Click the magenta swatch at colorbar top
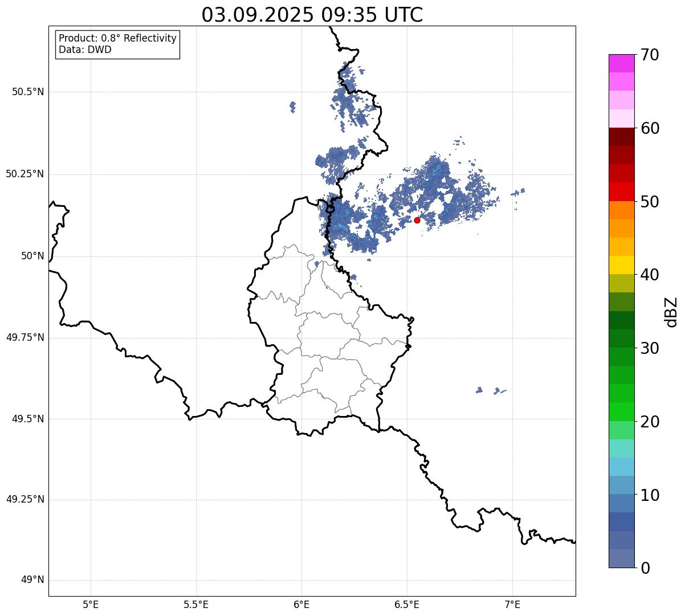 622,63
